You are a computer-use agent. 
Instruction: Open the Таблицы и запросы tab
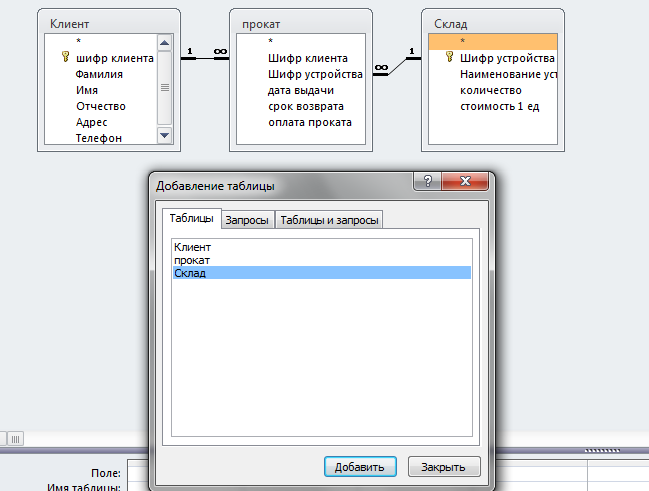tap(329, 220)
